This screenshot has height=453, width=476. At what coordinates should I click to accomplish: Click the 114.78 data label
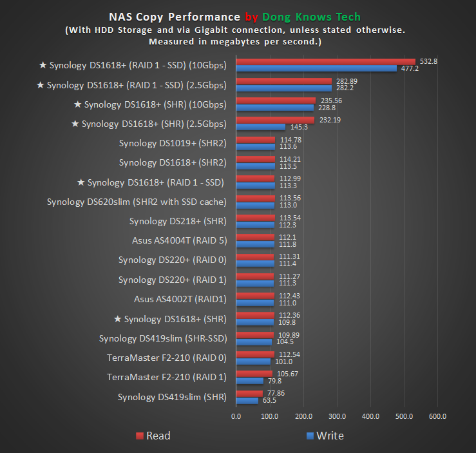pos(291,140)
